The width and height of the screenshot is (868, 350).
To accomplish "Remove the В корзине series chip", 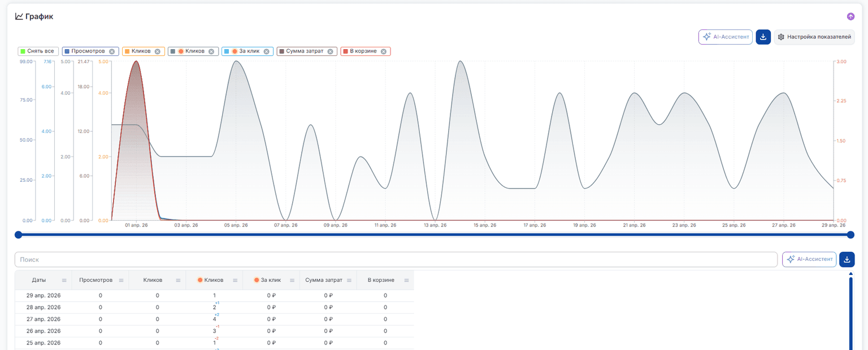I will (383, 51).
